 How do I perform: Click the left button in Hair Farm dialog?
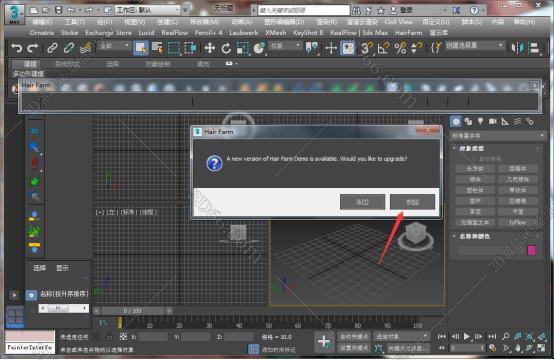click(x=363, y=202)
